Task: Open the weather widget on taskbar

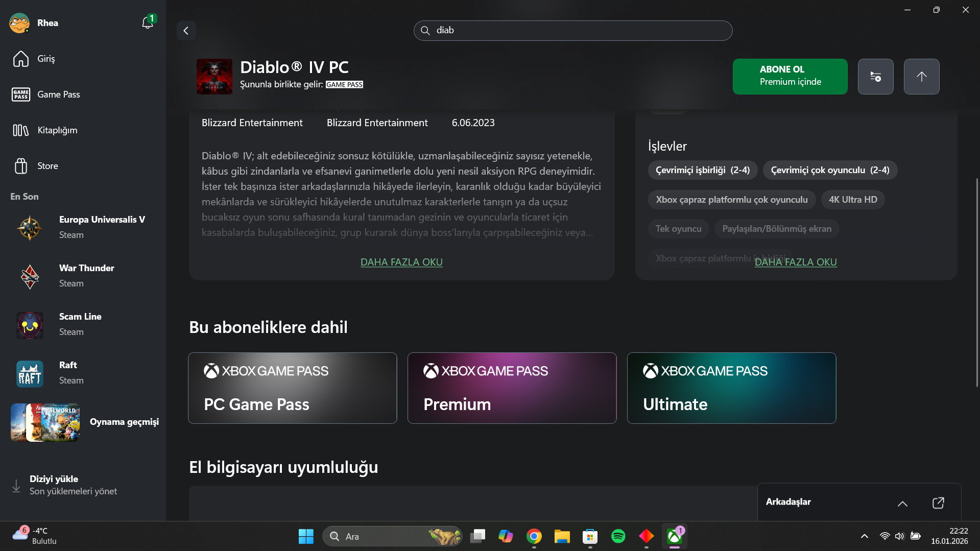Action: click(35, 536)
